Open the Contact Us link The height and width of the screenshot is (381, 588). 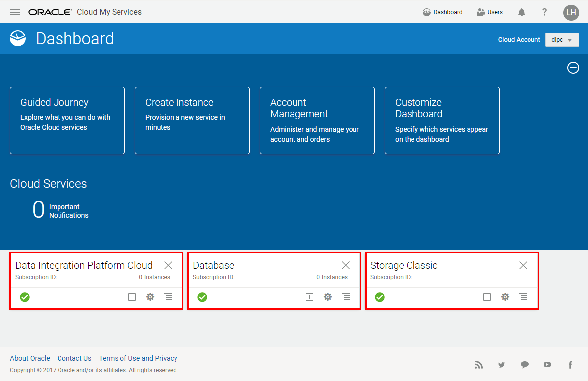point(74,358)
